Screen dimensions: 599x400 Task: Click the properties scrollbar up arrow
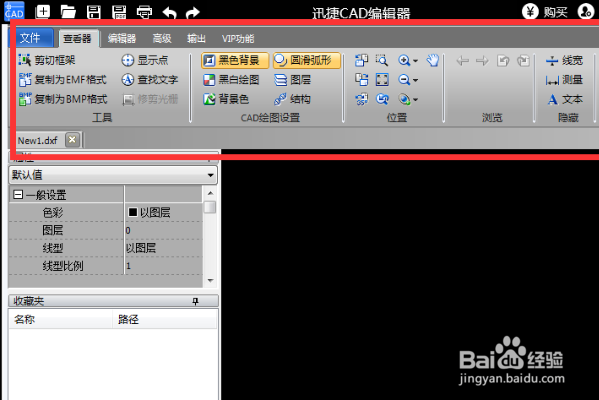click(210, 193)
